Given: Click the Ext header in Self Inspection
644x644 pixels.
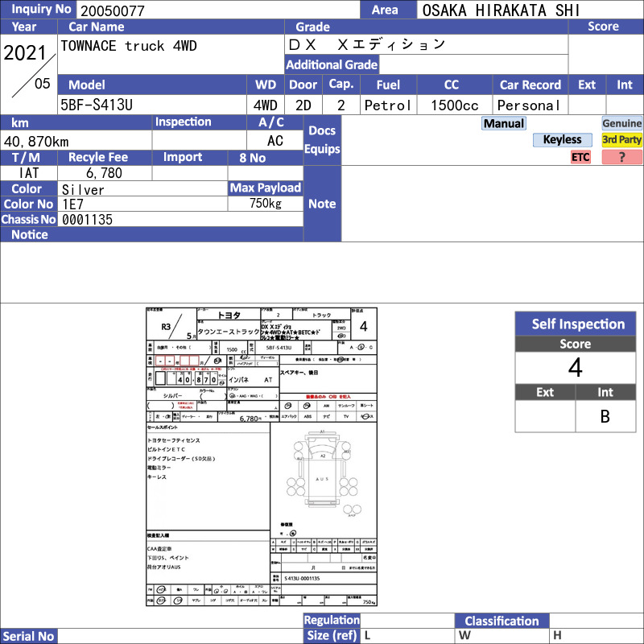Looking at the screenshot, I should coord(545,392).
